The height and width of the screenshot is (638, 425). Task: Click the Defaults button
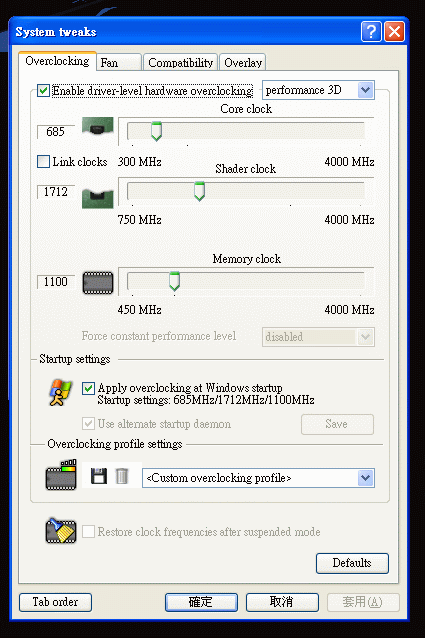click(352, 563)
